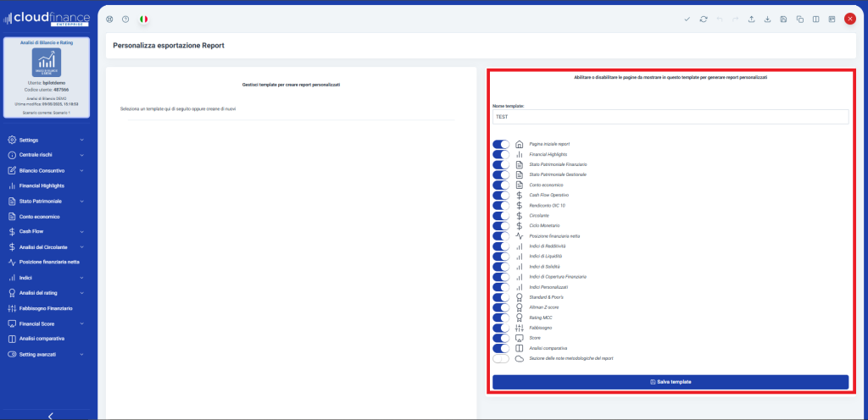The height and width of the screenshot is (420, 868).
Task: Switch off the Rendiconto OIC 10 toggle
Action: pos(501,206)
